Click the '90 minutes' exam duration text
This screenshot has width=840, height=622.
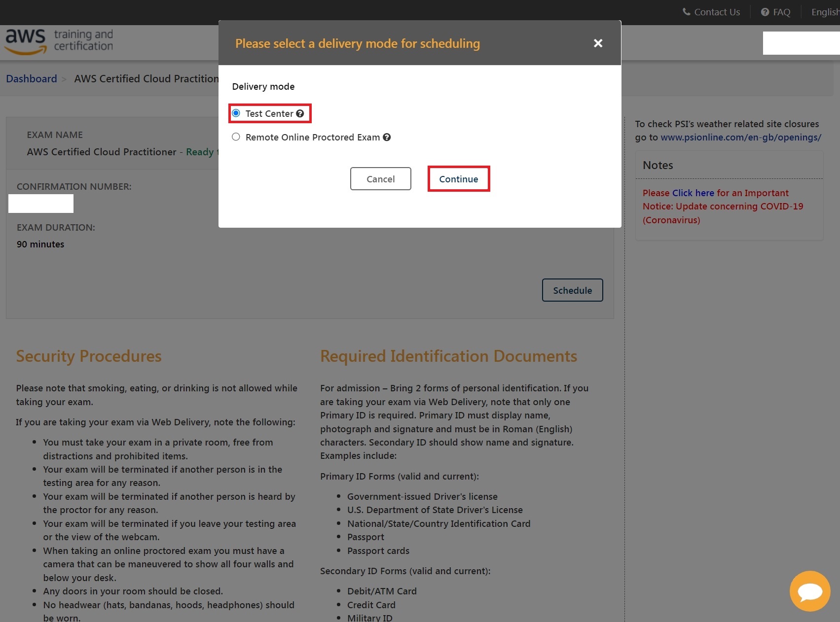(x=40, y=244)
